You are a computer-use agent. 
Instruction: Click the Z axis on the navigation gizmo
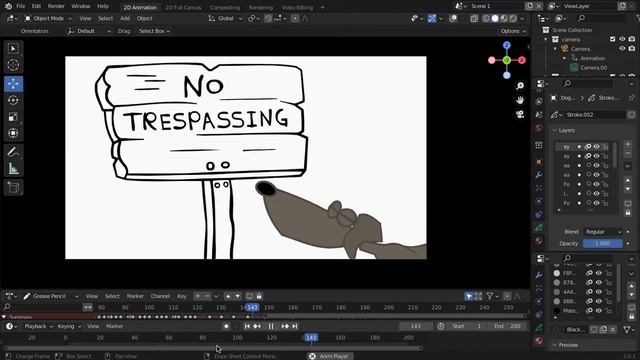[x=507, y=45]
